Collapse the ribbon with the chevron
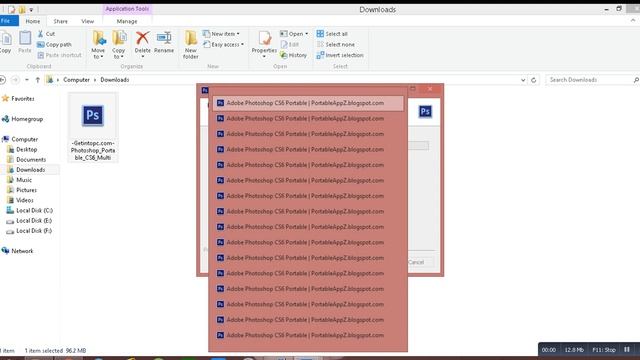 (x=633, y=20)
